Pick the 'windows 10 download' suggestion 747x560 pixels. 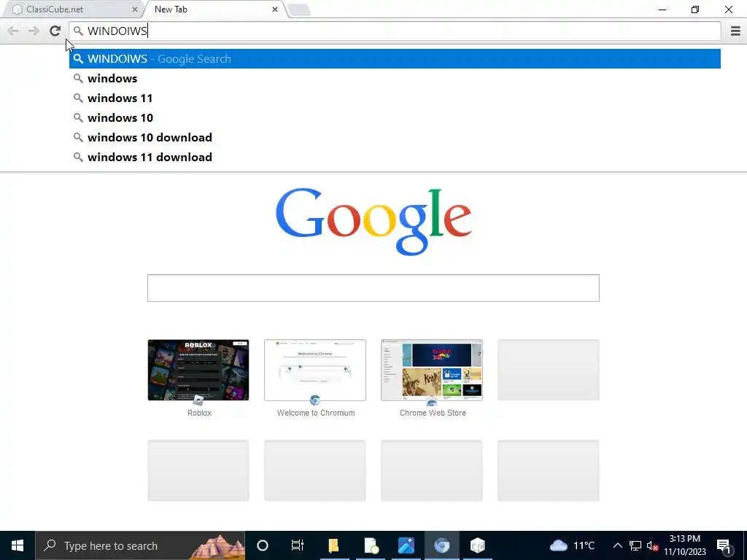395,138
